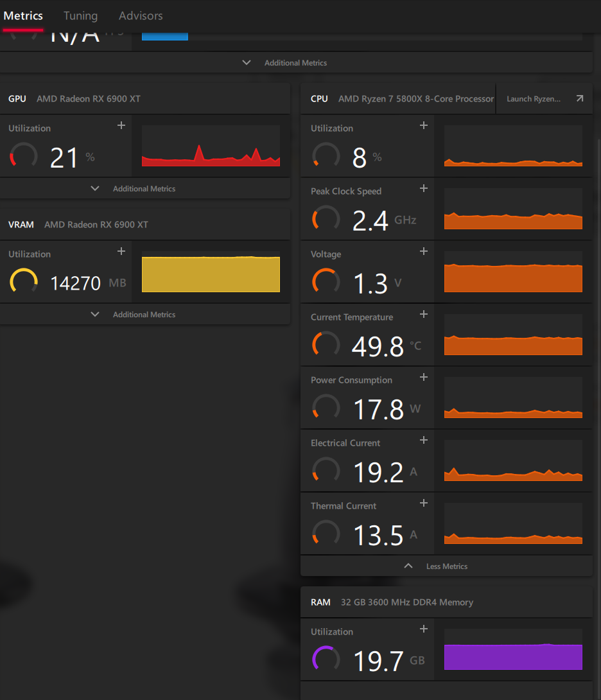Collapse CPU panel with Less Metrics

(446, 566)
